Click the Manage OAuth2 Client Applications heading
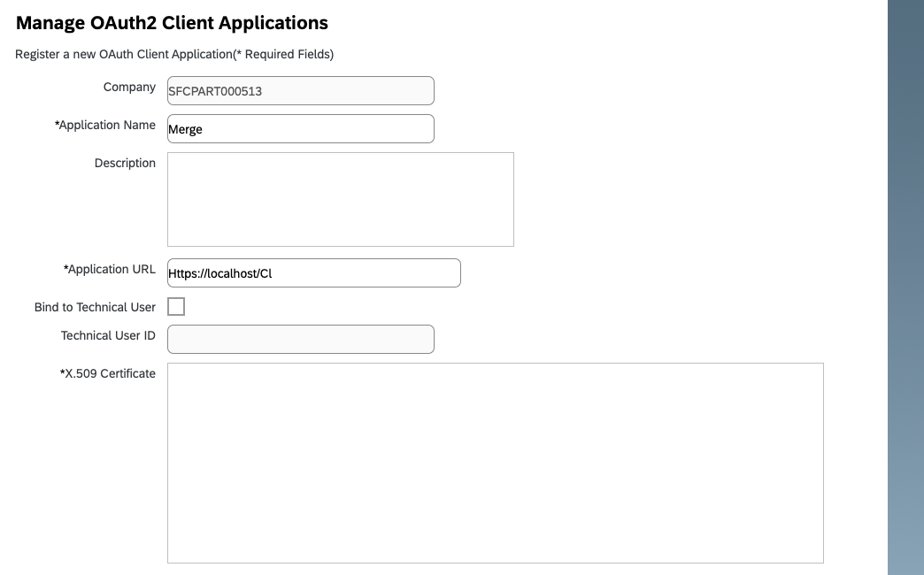Viewport: 924px width, 575px height. tap(172, 23)
